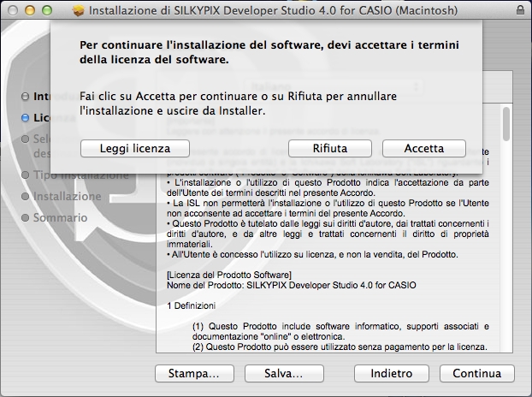The height and width of the screenshot is (397, 532).
Task: Click the Licenza step bullet
Action: coord(25,118)
